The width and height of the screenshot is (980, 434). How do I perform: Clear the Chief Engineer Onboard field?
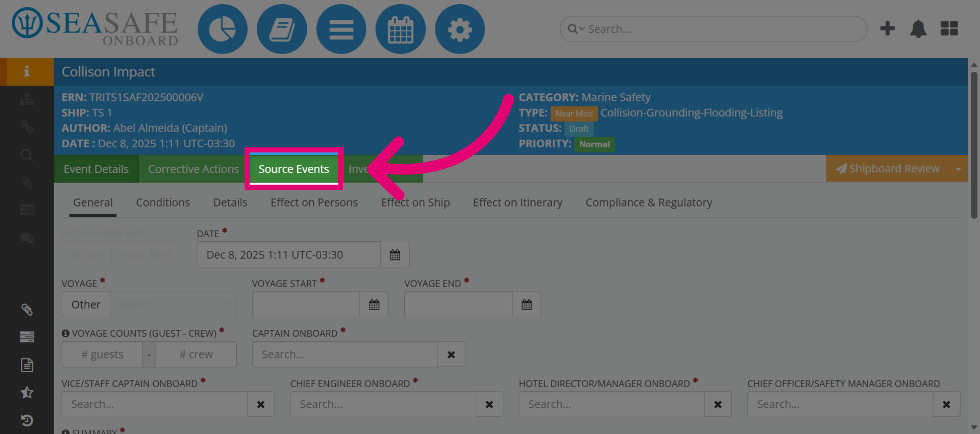point(489,404)
